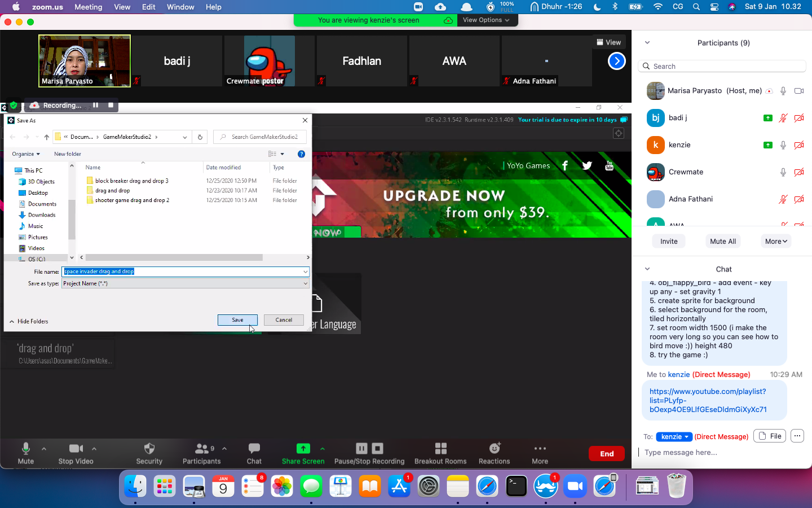The width and height of the screenshot is (812, 508).
Task: Mute microphone in Zoom toolbar
Action: click(x=25, y=453)
